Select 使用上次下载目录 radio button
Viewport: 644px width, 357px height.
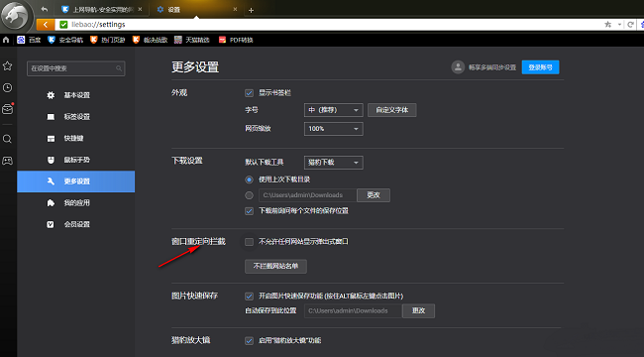[249, 179]
